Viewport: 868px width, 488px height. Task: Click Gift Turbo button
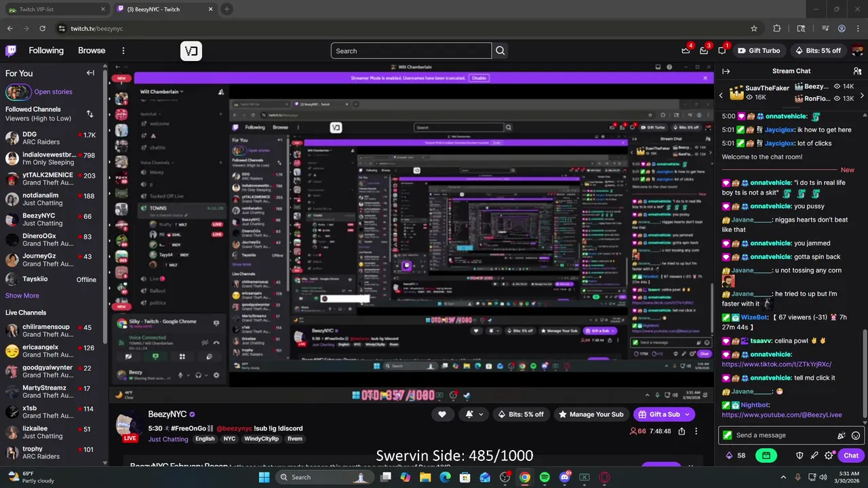coord(759,51)
